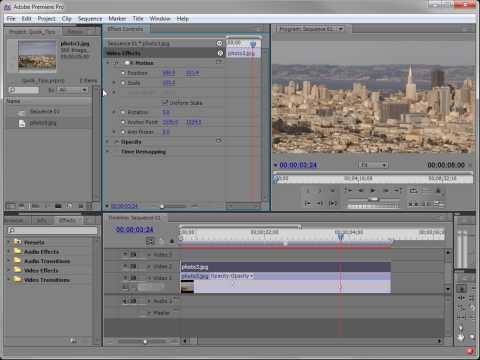The image size is (480, 360).
Task: Open the Trim monitor button
Action: (438, 203)
